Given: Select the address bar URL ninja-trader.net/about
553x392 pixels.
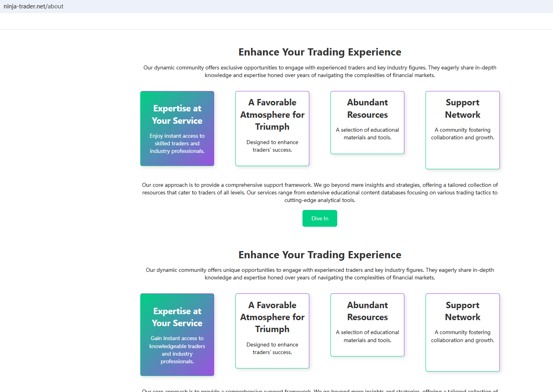Looking at the screenshot, I should click(34, 6).
